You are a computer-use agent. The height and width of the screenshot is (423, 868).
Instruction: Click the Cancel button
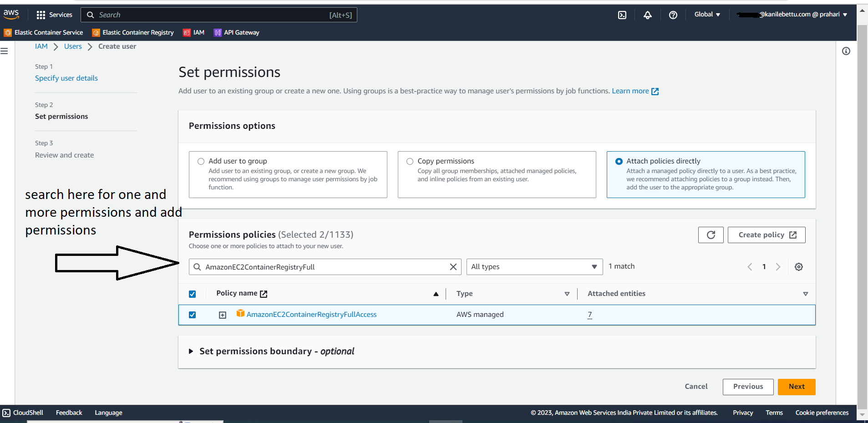coord(696,387)
